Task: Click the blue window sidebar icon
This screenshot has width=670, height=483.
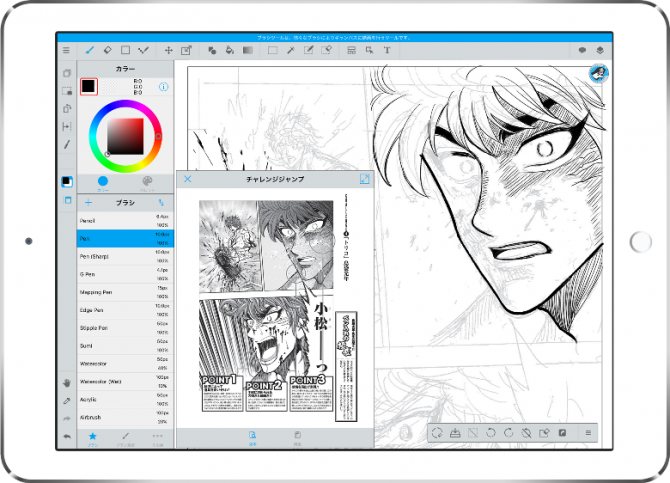Action: click(x=68, y=200)
